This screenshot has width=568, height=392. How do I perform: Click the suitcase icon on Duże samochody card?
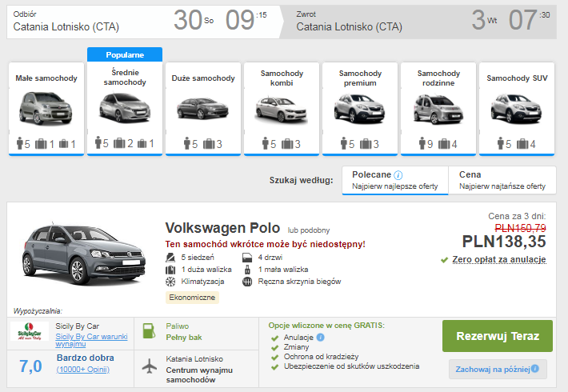point(209,144)
